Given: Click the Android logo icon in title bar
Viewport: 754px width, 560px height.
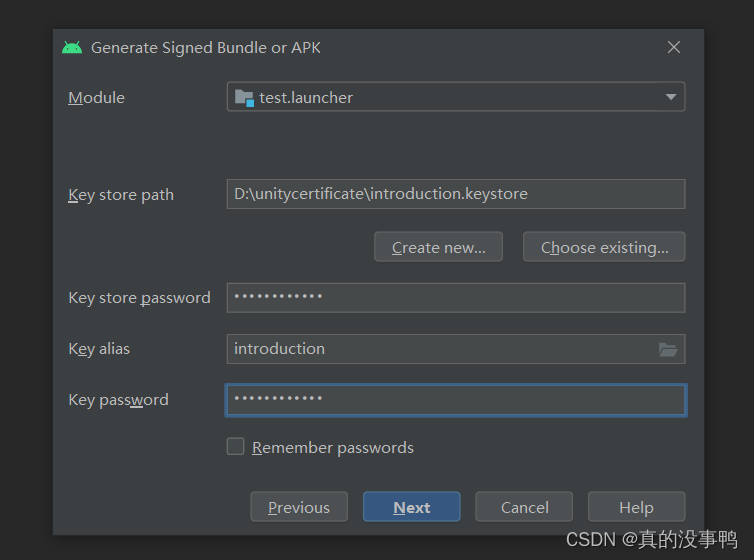Looking at the screenshot, I should (72, 48).
